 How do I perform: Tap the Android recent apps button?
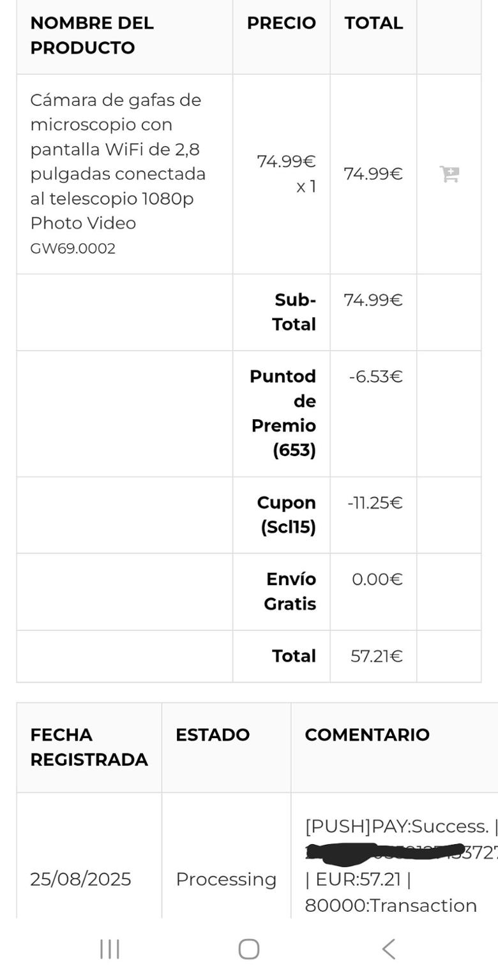tap(110, 949)
